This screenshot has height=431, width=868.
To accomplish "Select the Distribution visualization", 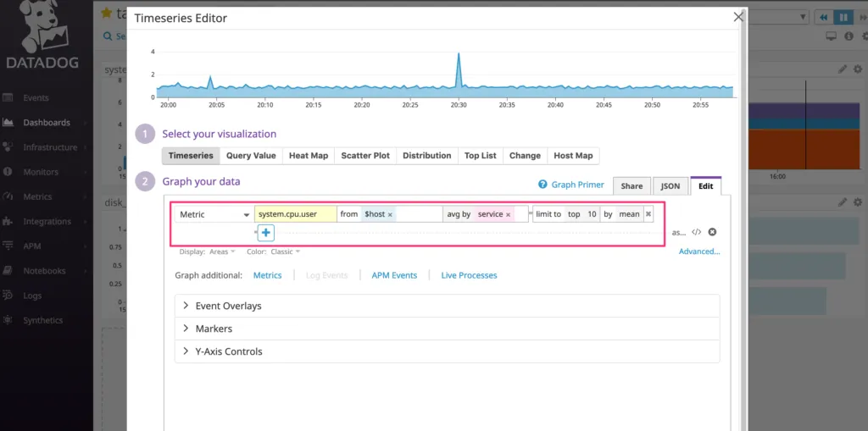I will 427,156.
